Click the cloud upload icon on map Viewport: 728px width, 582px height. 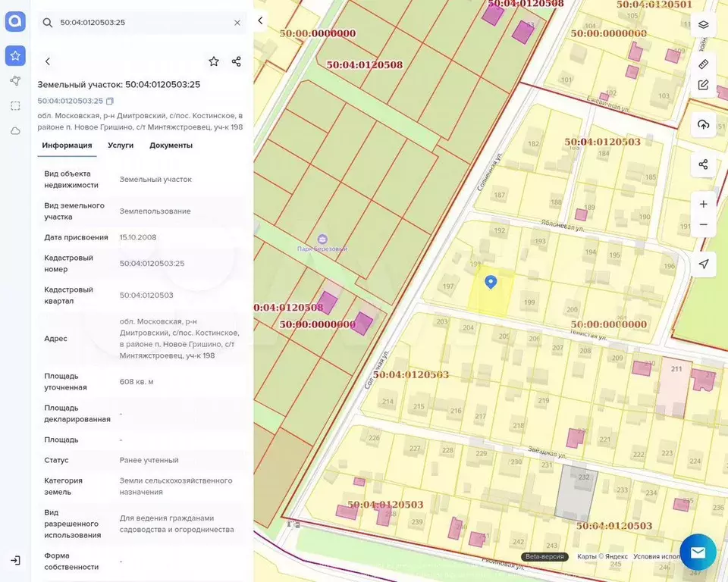pos(703,124)
